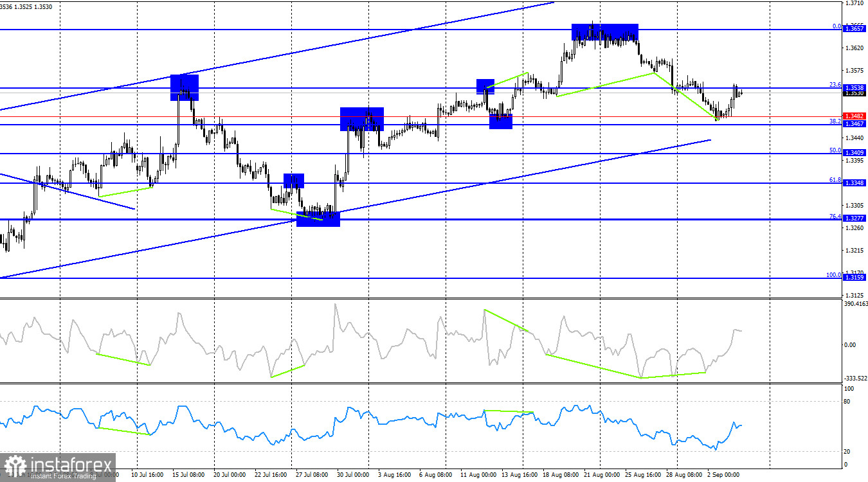Select the blue rectangle on the 1.3277 line
868x482 pixels.
tap(318, 219)
